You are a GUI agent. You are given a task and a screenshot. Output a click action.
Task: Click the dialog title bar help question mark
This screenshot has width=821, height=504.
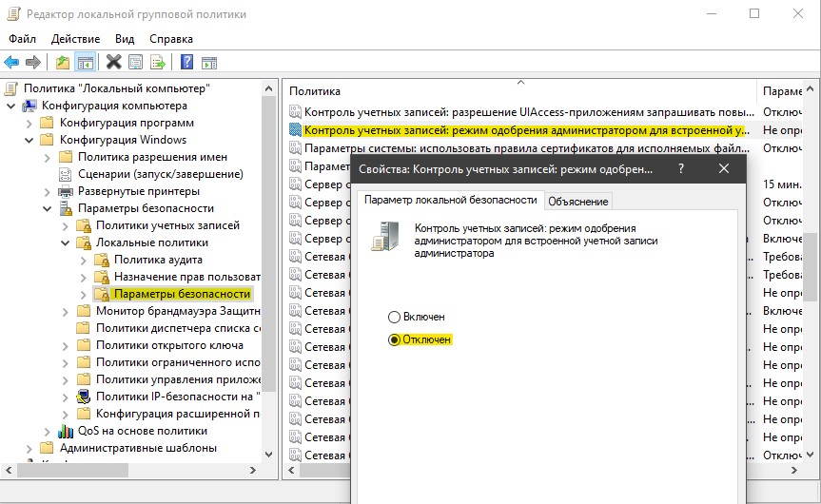pos(680,168)
